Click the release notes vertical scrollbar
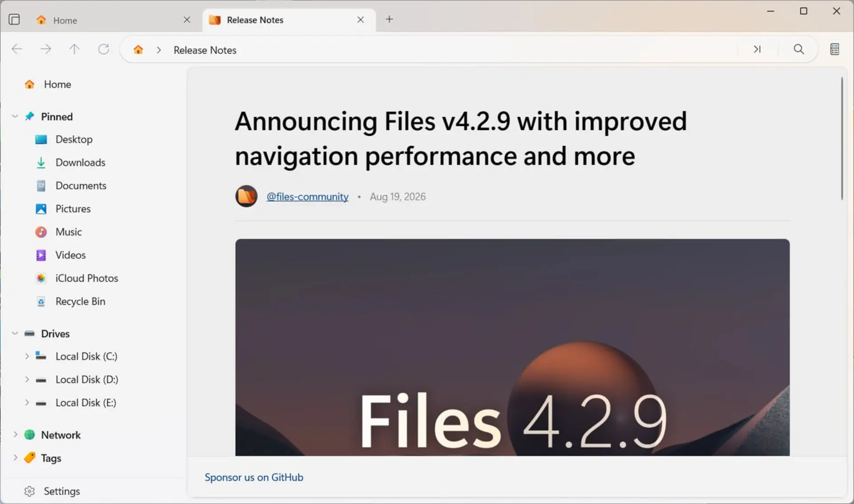Viewport: 854px width, 504px height. click(842, 138)
